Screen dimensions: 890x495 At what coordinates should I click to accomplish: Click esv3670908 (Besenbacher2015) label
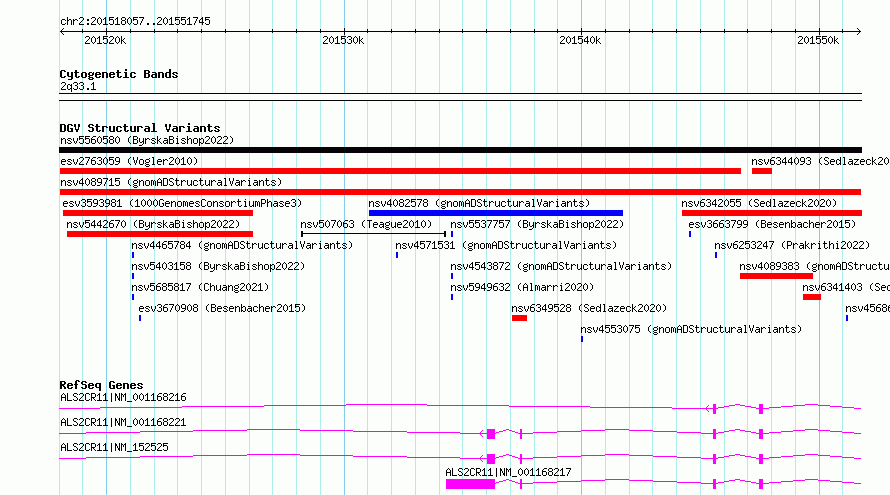pos(222,308)
